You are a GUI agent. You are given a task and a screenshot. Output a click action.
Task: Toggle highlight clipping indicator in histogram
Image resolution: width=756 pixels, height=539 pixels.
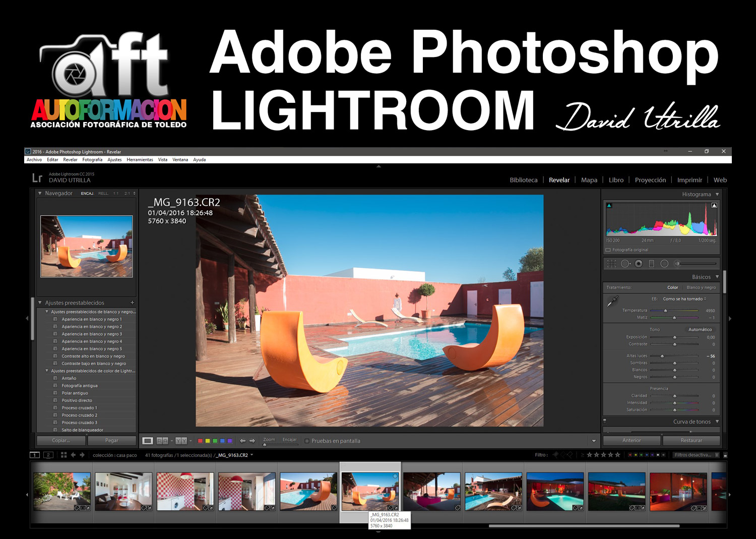[714, 205]
